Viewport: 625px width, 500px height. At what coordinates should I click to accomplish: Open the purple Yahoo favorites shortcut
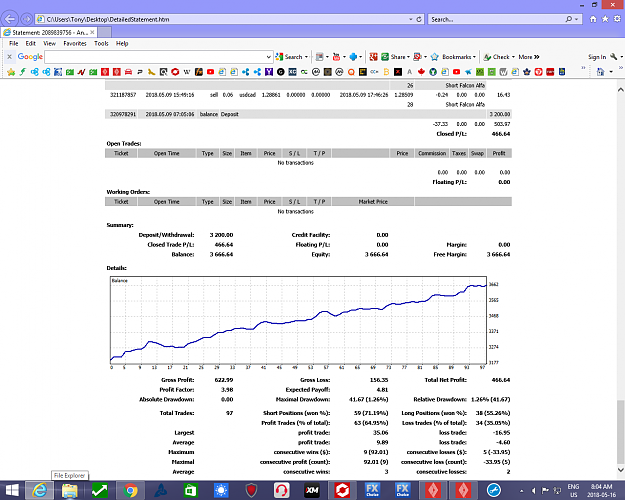pos(269,72)
